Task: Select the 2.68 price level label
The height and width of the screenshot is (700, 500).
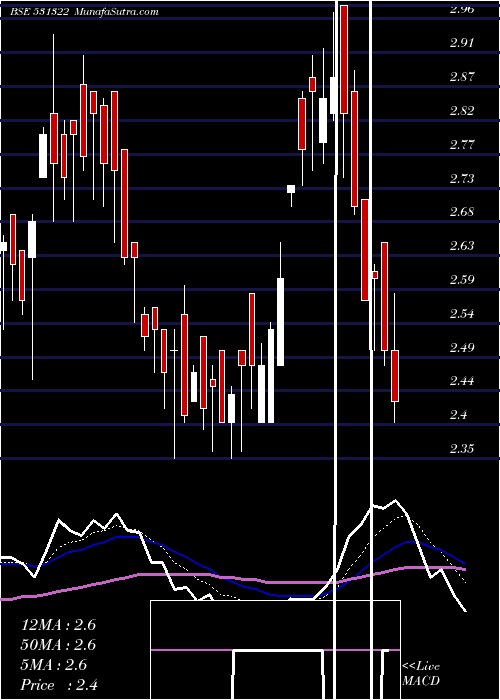Action: pos(462,212)
